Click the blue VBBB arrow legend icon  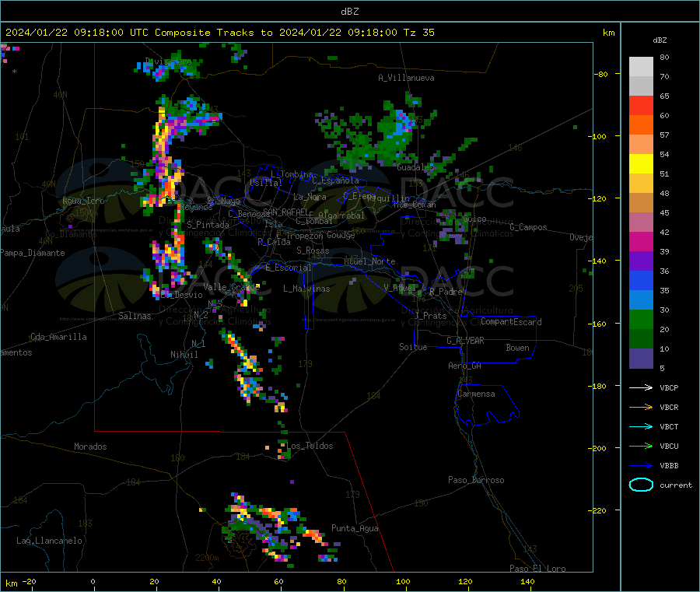641,466
